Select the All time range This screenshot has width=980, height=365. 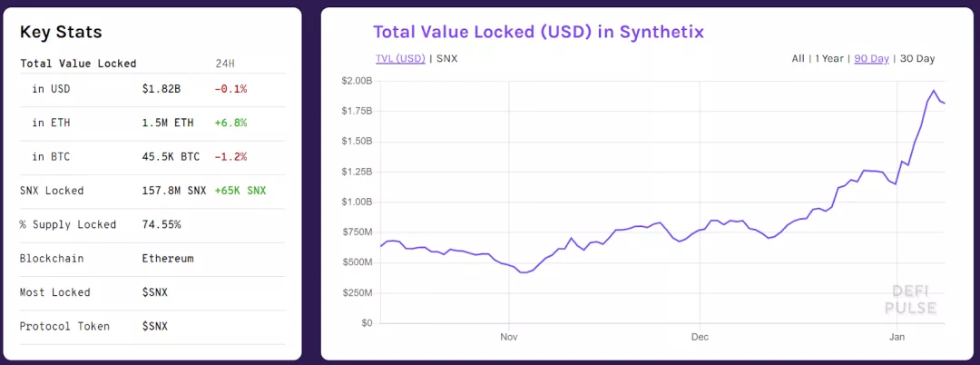coord(799,59)
